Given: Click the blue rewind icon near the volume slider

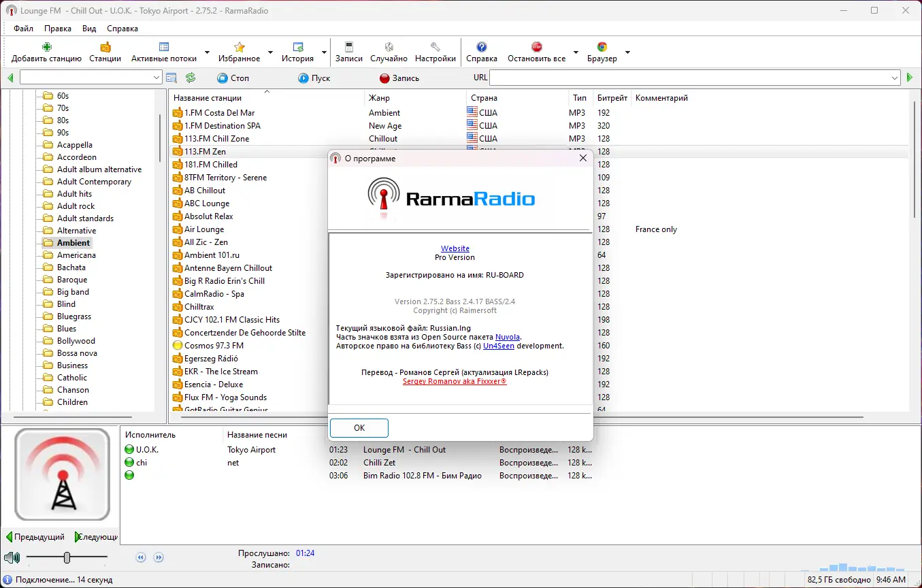Looking at the screenshot, I should point(141,557).
